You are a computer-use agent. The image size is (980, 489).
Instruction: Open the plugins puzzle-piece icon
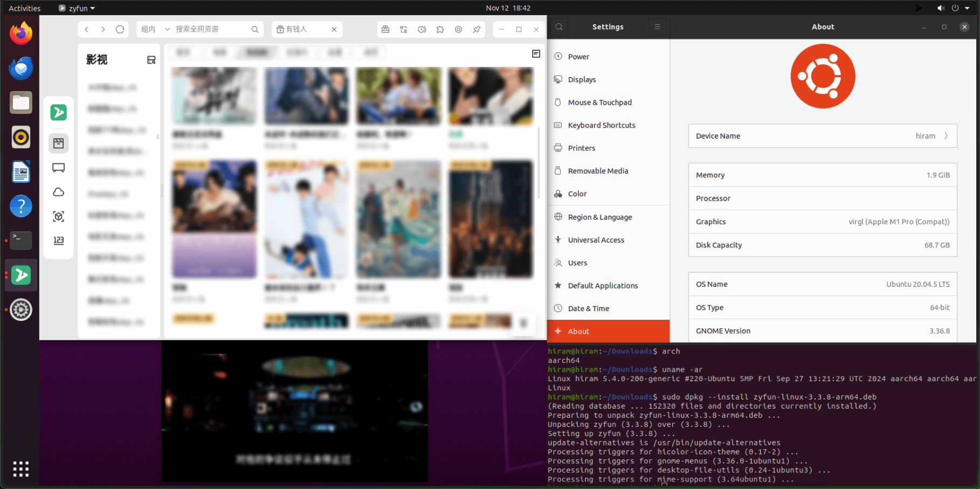pos(440,30)
